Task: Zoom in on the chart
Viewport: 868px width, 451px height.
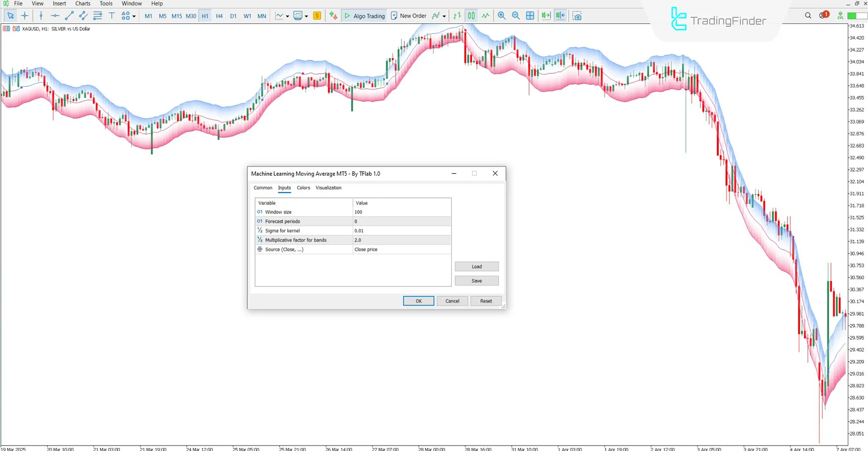Action: pos(501,15)
